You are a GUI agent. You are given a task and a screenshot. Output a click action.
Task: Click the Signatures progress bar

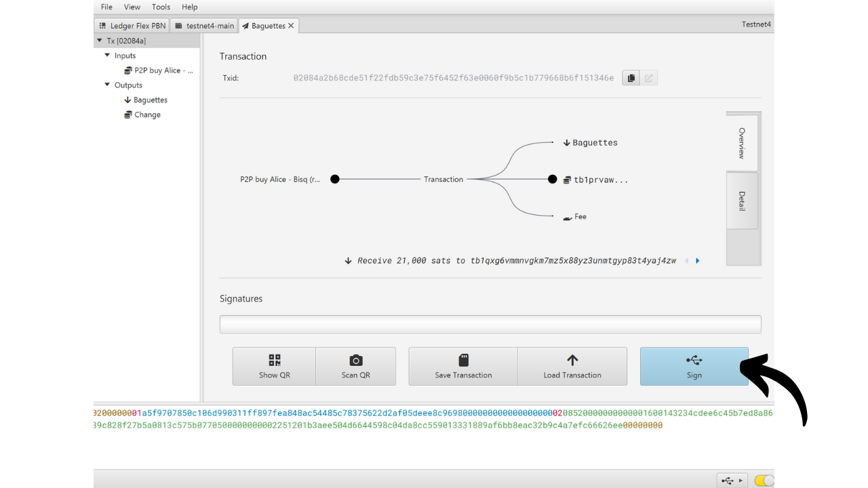tap(490, 325)
